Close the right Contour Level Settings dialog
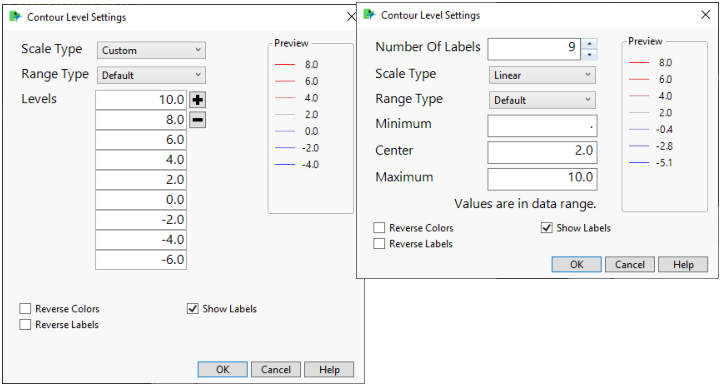This screenshot has height=386, width=721. click(x=706, y=15)
